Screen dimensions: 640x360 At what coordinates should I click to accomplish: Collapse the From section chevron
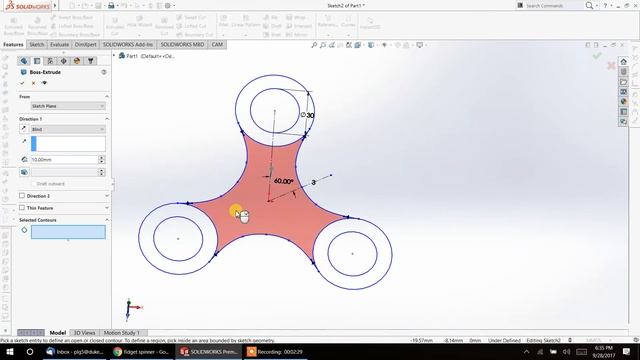pos(107,97)
